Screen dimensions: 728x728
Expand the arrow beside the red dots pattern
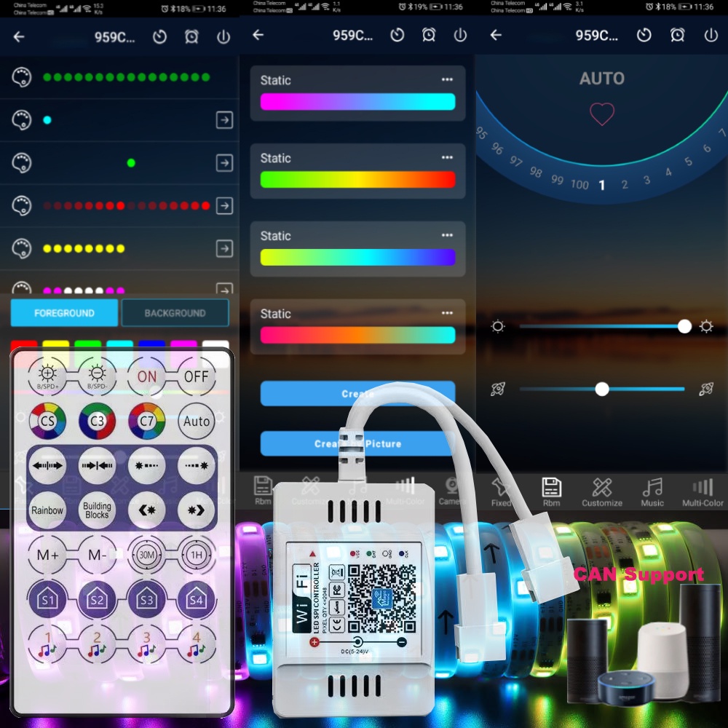224,206
